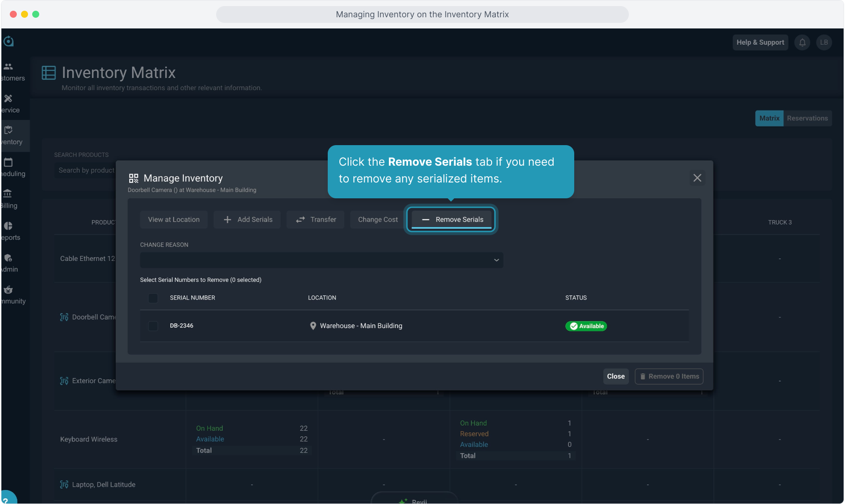This screenshot has height=504, width=845.
Task: Click the notification bell icon
Action: 802,42
